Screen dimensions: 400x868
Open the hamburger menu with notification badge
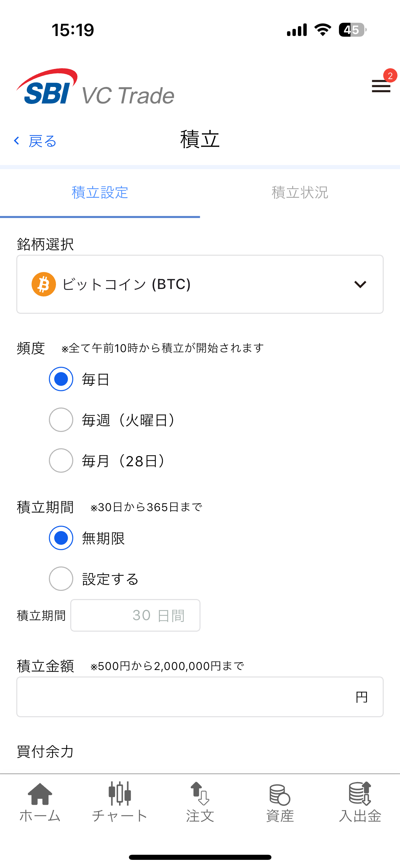tap(381, 86)
